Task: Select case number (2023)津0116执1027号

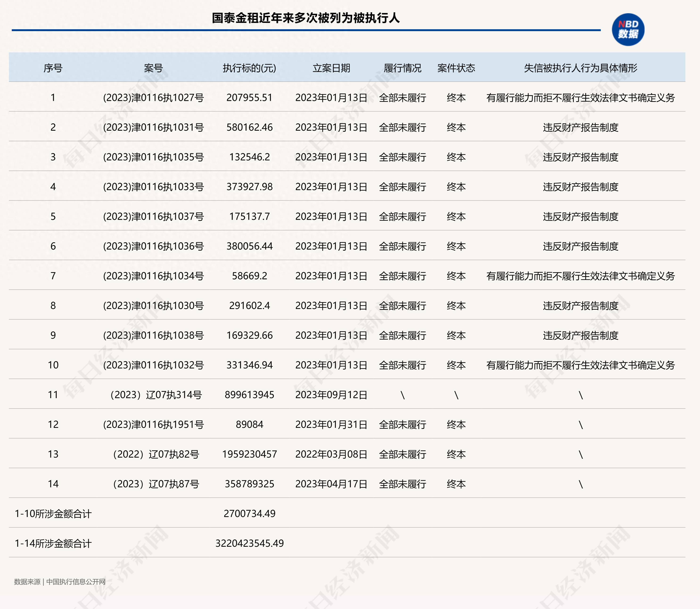Action: [x=153, y=98]
